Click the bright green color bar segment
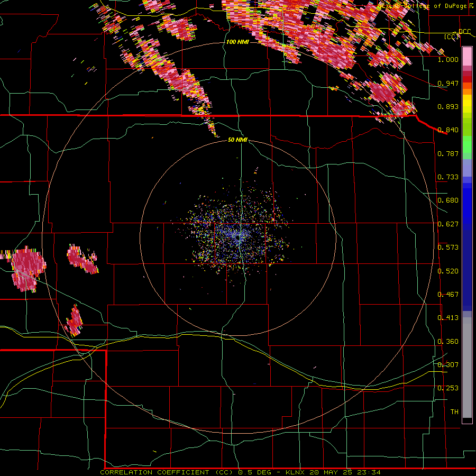The width and height of the screenshot is (476, 476). (467, 144)
